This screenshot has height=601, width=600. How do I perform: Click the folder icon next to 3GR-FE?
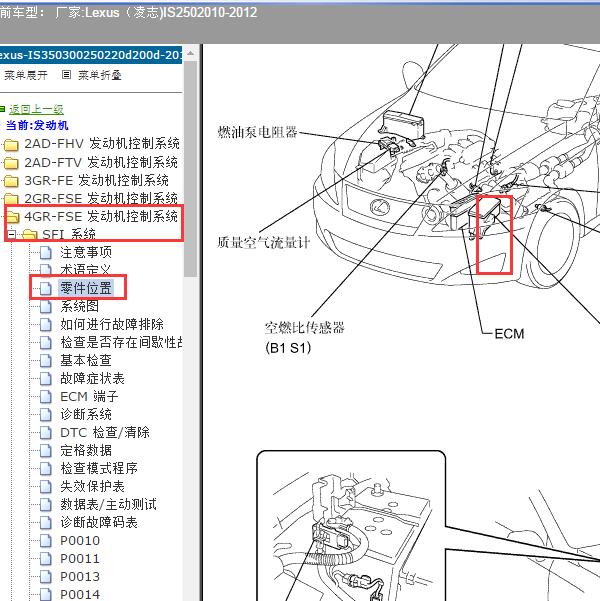tap(11, 181)
